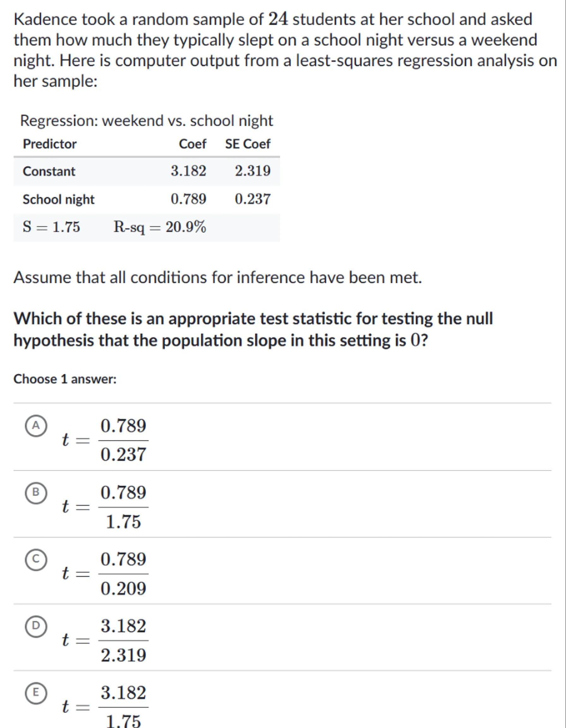Viewport: 566px width, 728px height.
Task: Click the Predictor column header
Action: (50, 144)
